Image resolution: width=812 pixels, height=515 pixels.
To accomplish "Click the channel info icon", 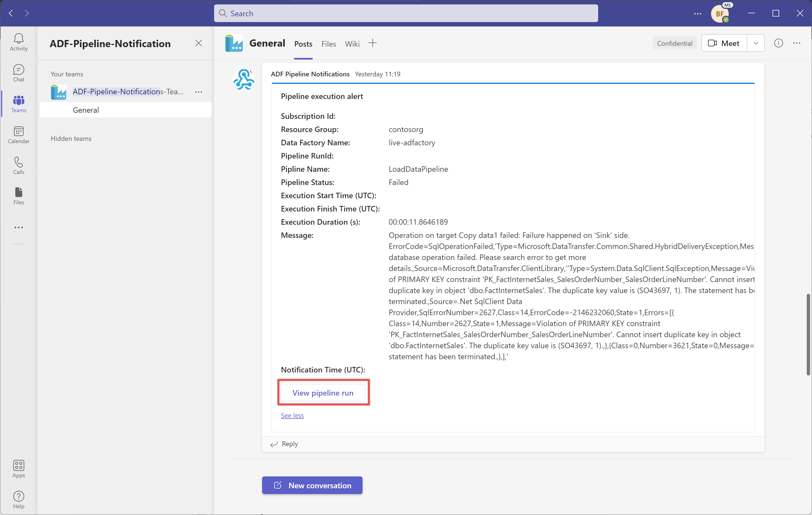I will click(x=778, y=43).
